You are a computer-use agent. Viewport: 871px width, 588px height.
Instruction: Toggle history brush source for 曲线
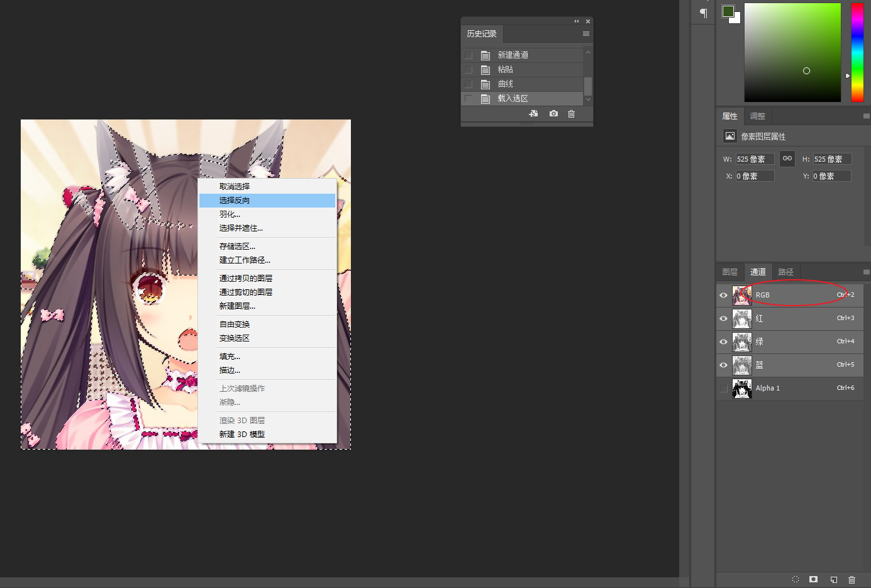(x=469, y=84)
